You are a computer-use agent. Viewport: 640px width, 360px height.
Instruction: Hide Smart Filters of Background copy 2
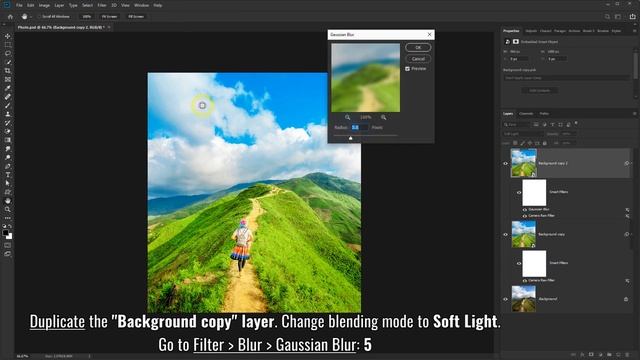(519, 192)
